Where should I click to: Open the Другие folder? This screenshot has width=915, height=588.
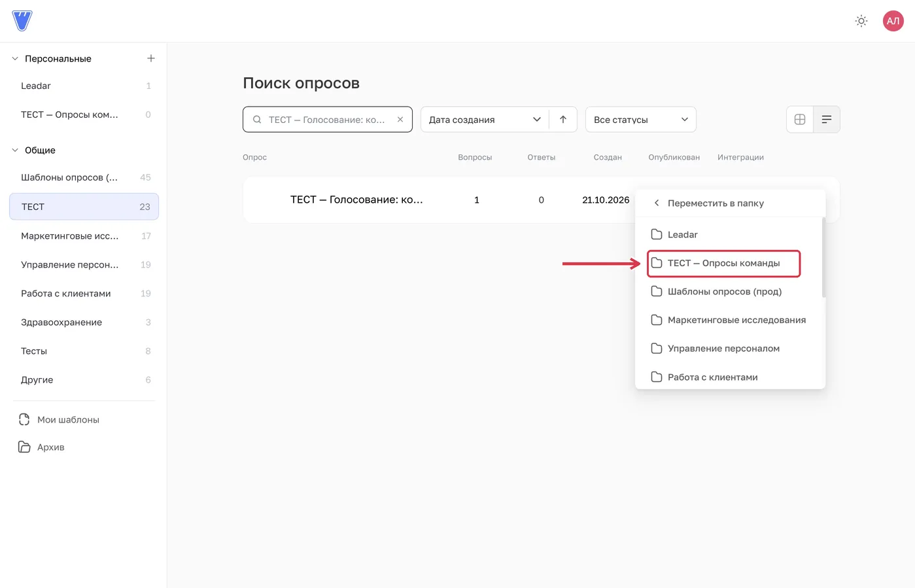click(84, 379)
